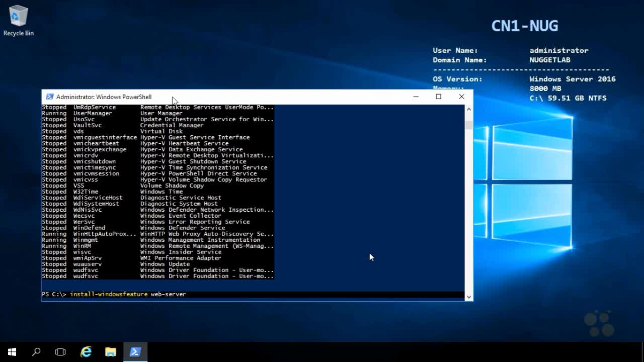Click the 'Windows Update' display name

[165, 264]
